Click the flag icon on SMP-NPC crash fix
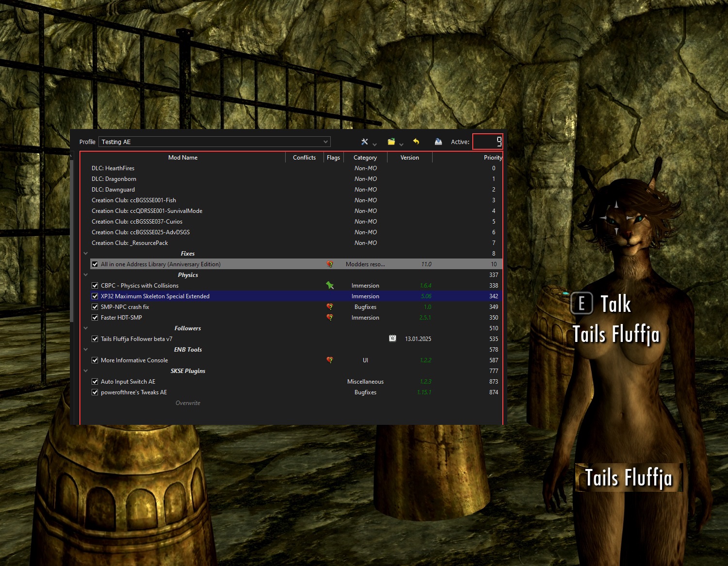 [330, 307]
